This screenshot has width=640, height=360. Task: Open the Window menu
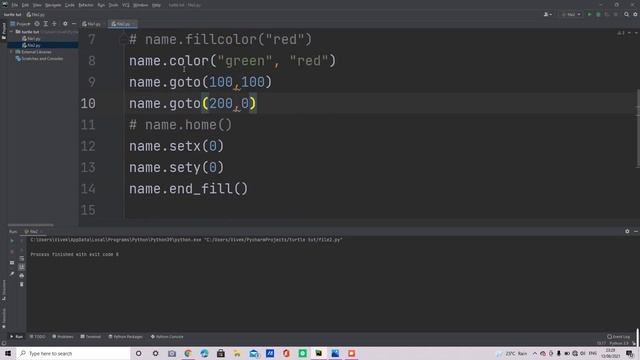point(140,5)
